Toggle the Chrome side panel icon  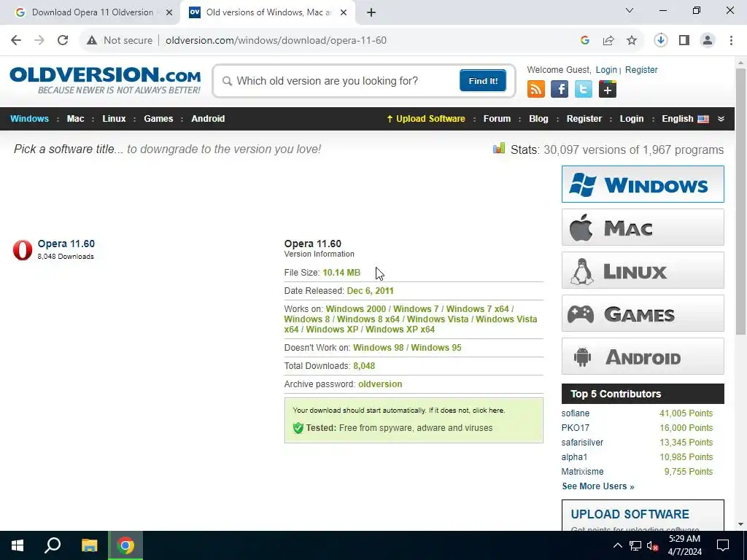pyautogui.click(x=684, y=41)
